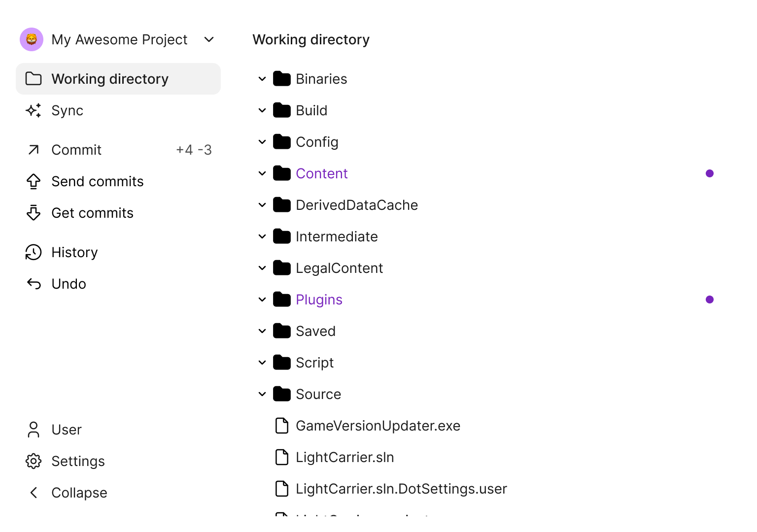Click the Undo arrow icon
Viewport: 757px width, 532px height.
(34, 284)
